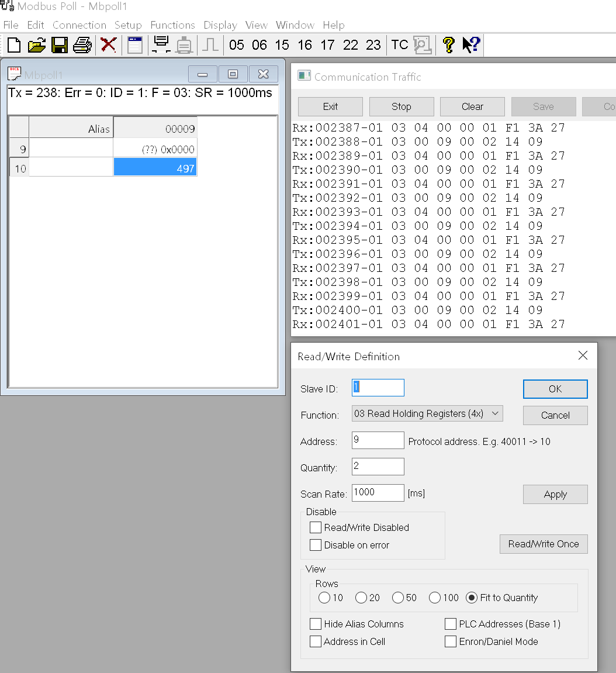Click function 17 toolbar button
This screenshot has width=616, height=673.
(327, 45)
